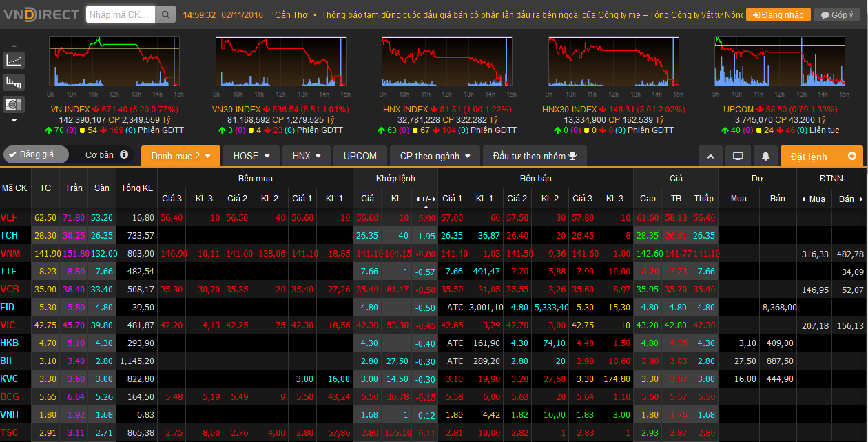Click the trophy icon in Đầu tư theo nhóm

tap(572, 157)
